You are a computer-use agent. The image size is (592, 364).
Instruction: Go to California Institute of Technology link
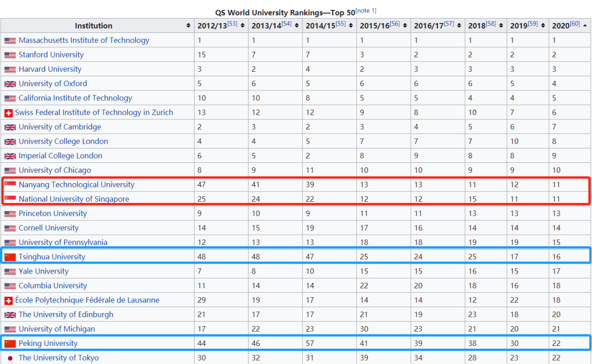click(75, 98)
